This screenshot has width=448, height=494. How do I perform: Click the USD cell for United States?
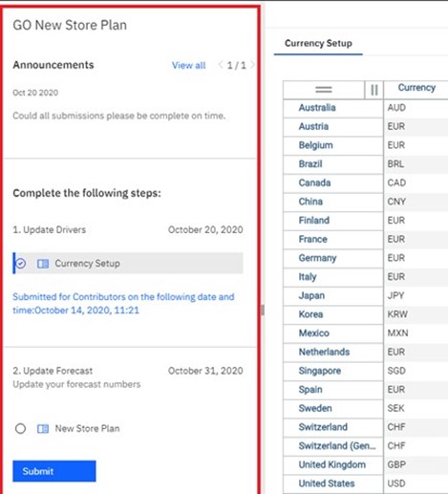416,483
